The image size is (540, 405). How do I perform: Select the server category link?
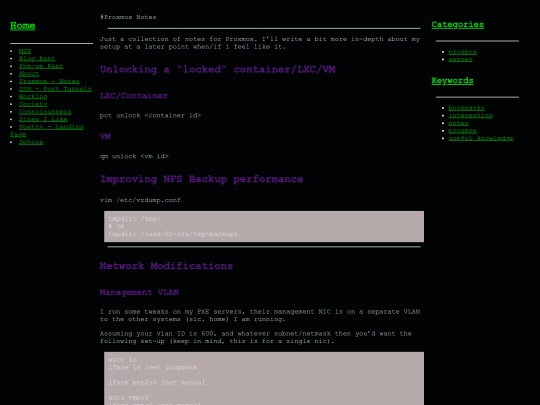pos(460,59)
